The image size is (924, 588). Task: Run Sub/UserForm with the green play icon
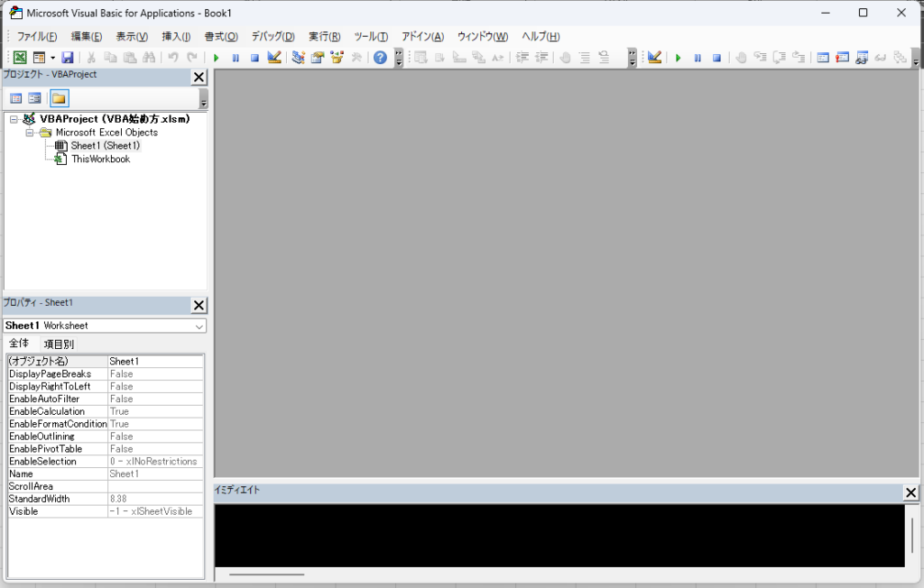coord(217,57)
